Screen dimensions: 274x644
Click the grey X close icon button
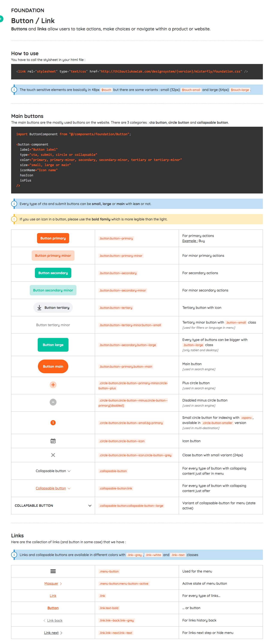(53, 455)
